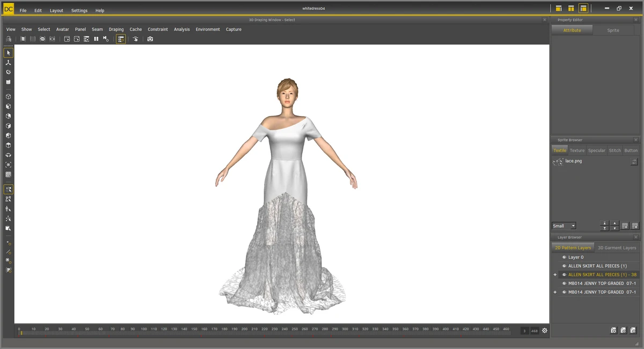Pause the draping simulation

[x=96, y=39]
